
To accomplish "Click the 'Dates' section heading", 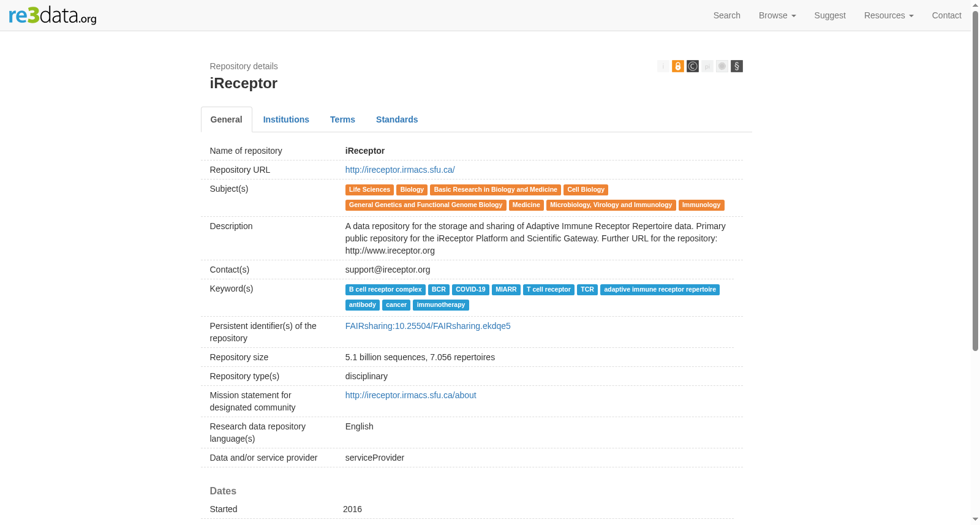I will coord(223,491).
